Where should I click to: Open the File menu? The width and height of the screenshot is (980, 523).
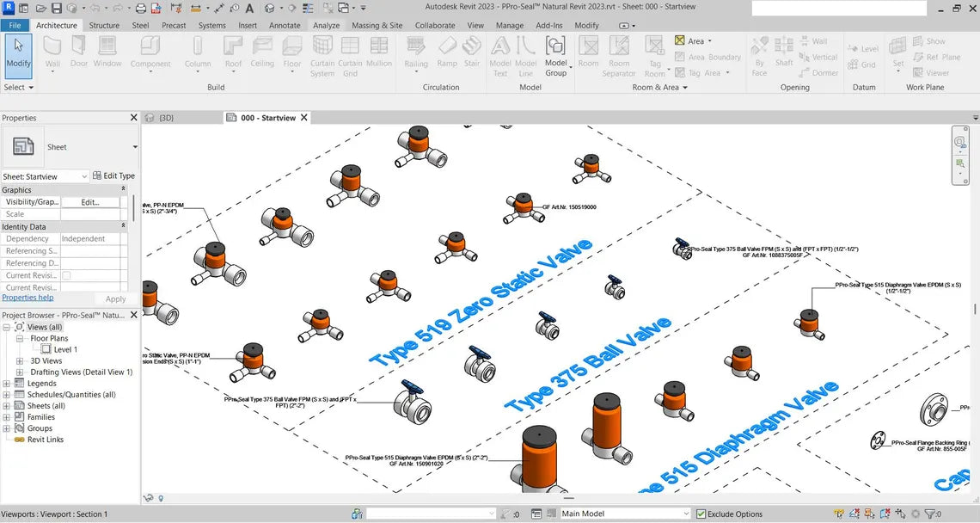[x=15, y=25]
